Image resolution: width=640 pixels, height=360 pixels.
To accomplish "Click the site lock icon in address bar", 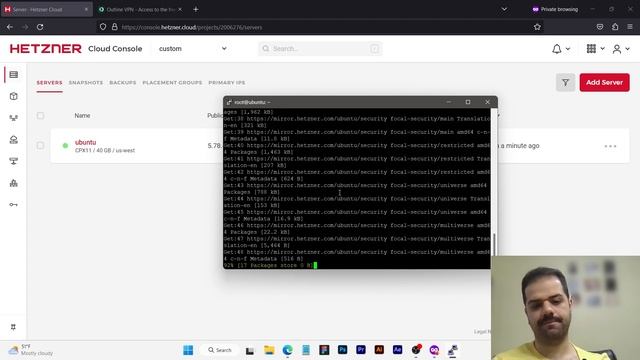I will pyautogui.click(x=115, y=27).
